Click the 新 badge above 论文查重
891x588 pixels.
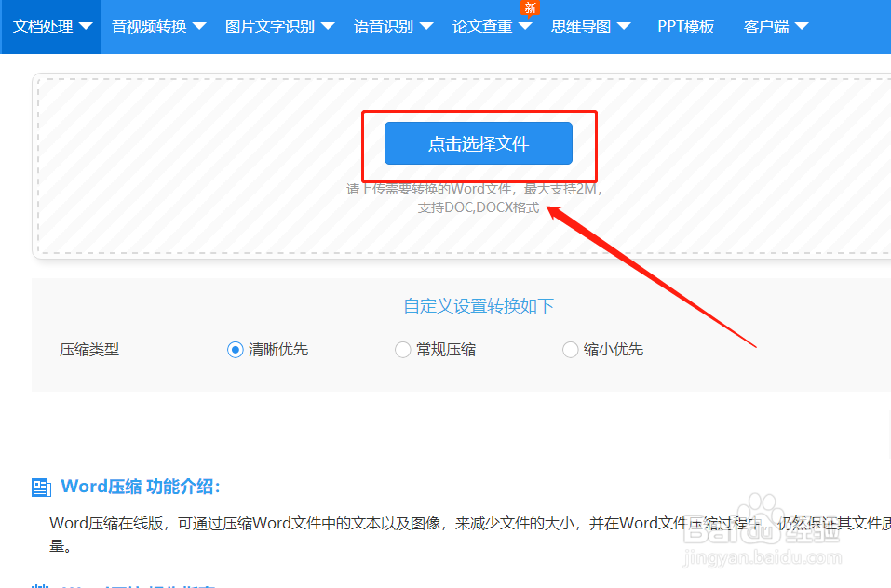point(531,7)
